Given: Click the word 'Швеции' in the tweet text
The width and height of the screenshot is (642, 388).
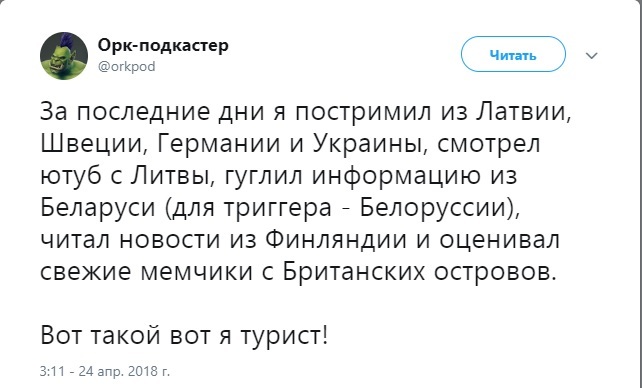Looking at the screenshot, I should (x=95, y=144).
